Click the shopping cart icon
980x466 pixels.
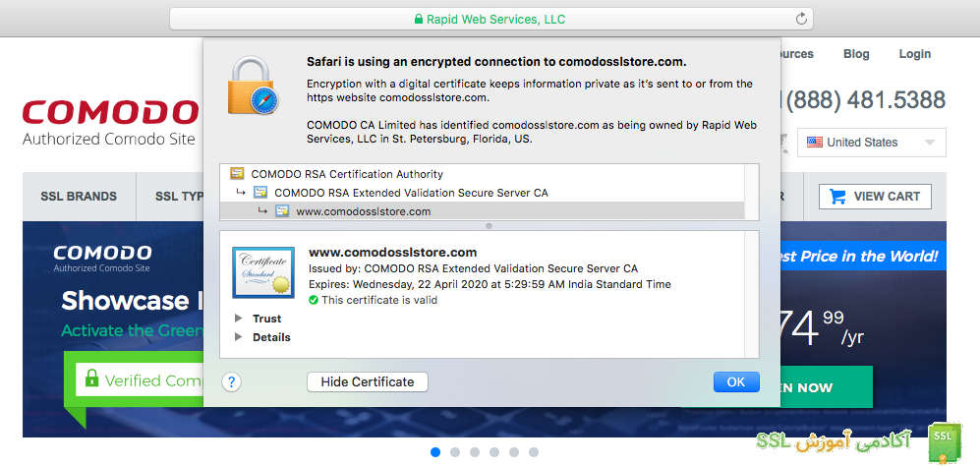pos(837,197)
